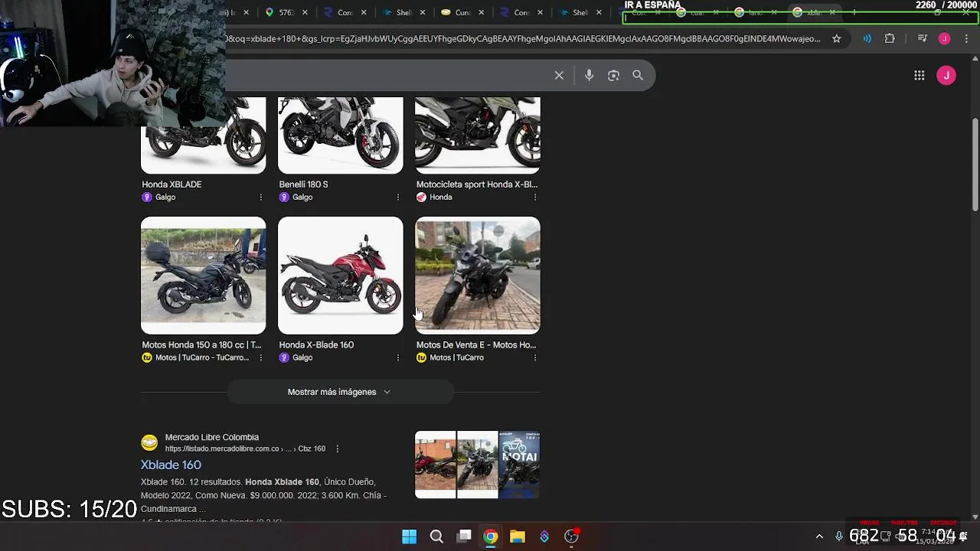Open the Google account avatar J
The width and height of the screenshot is (980, 551).
point(946,75)
